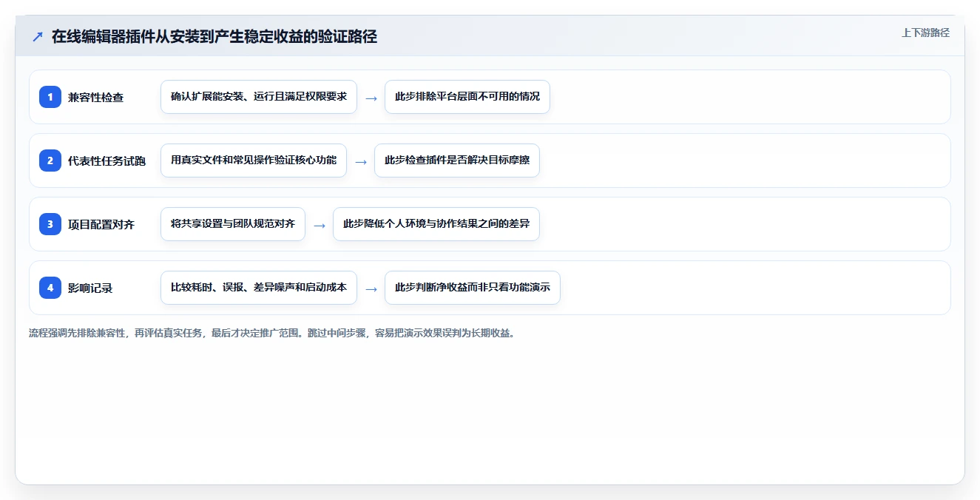This screenshot has height=500, width=980.
Task: Select step number 4 badge
Action: [x=50, y=288]
